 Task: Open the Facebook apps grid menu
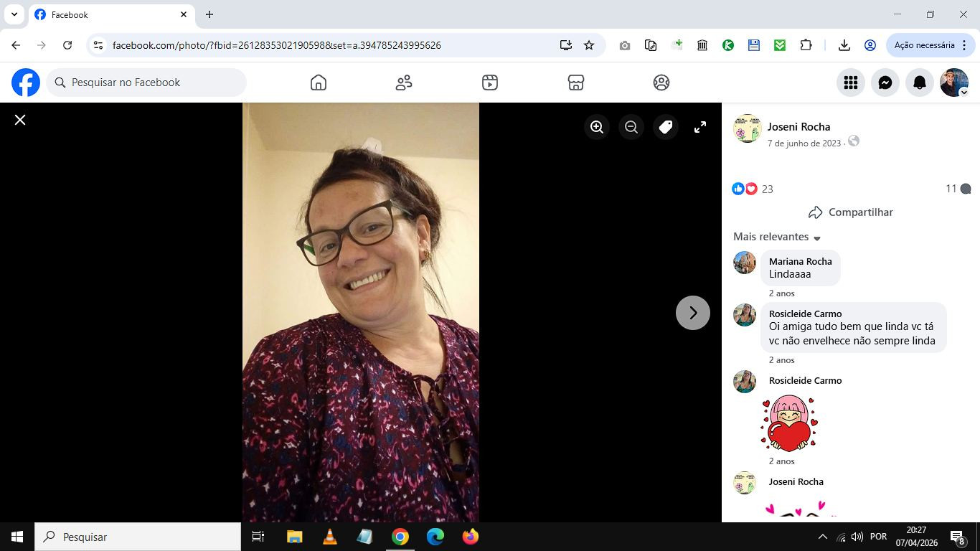[x=851, y=83]
